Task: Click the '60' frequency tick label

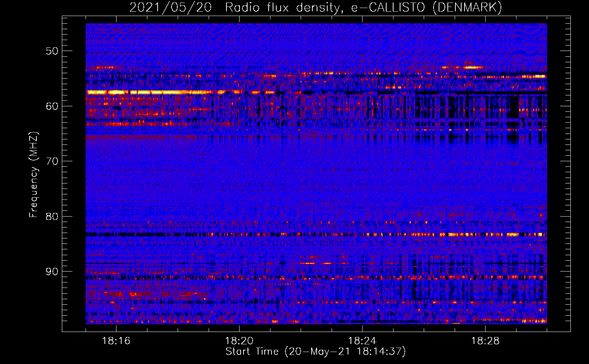Action: [52, 106]
